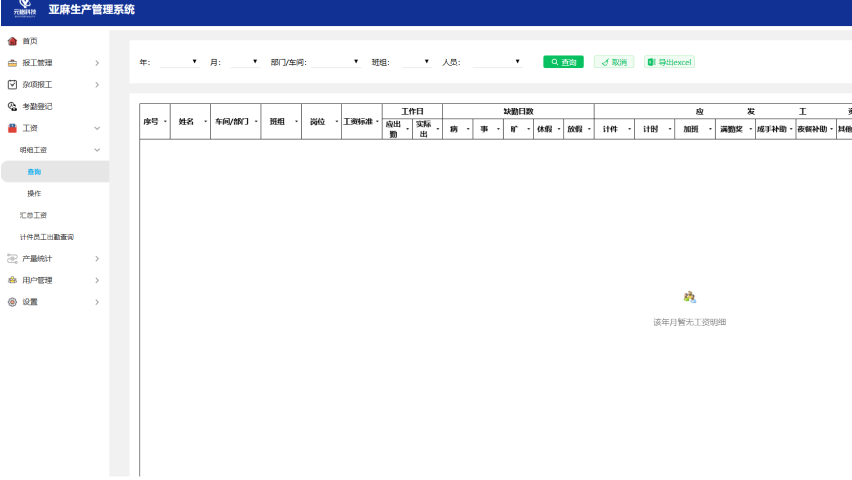
Task: Click the 杂项报工 checklist icon
Action: coord(12,85)
